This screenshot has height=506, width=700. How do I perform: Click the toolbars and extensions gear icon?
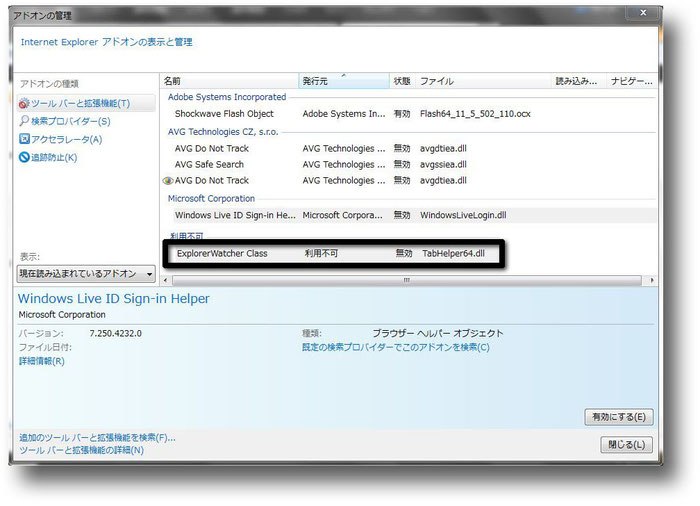tap(24, 104)
